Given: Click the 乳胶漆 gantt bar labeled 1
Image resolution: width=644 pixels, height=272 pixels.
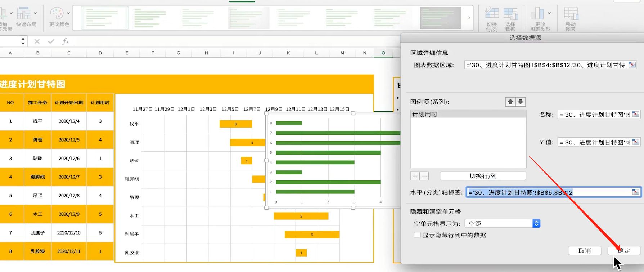Looking at the screenshot, I should 301,253.
